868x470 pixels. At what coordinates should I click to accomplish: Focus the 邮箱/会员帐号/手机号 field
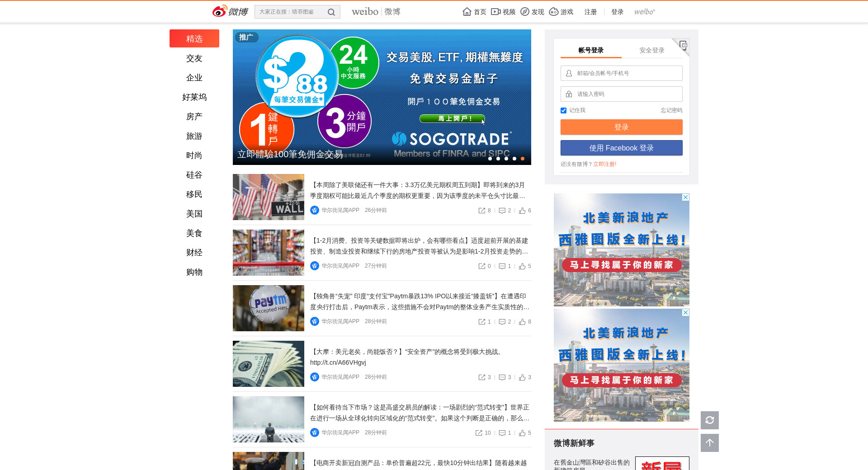coord(622,73)
